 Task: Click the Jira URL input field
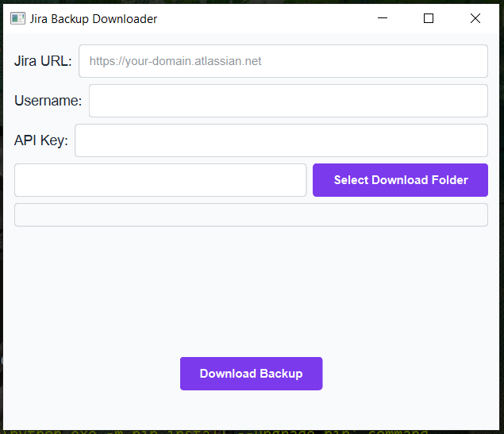tap(283, 61)
